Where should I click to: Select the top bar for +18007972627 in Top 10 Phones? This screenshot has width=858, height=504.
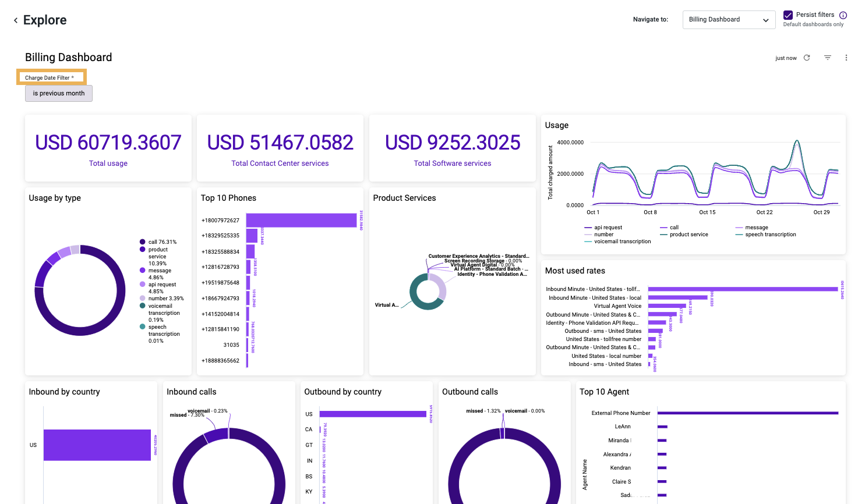click(301, 221)
